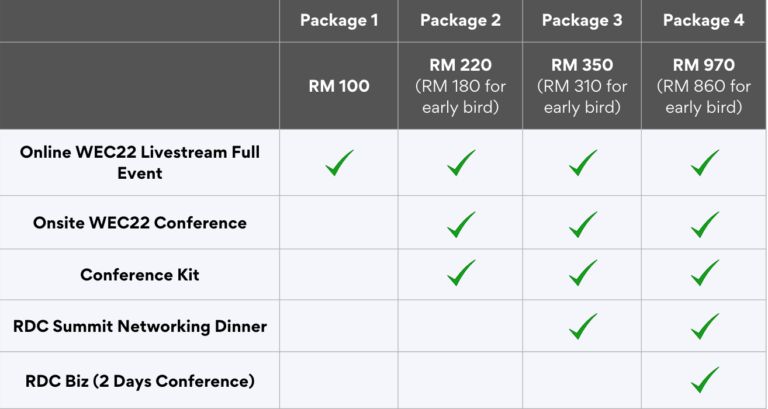Click Package 4 Networking Dinner checkmark
768x409 pixels.
705,325
